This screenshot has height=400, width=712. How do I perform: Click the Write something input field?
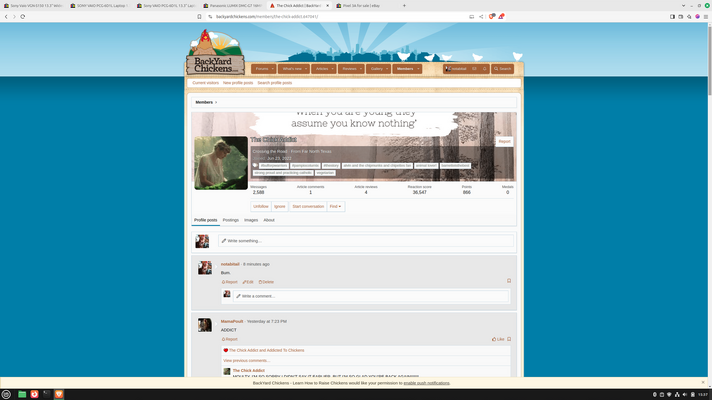pos(365,241)
